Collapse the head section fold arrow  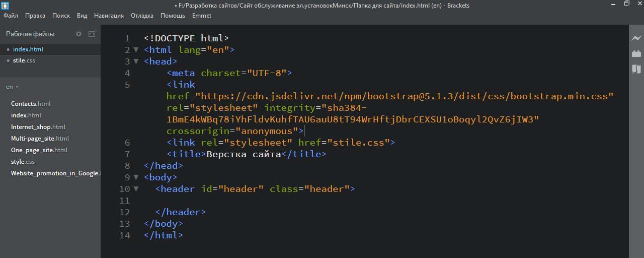click(136, 61)
